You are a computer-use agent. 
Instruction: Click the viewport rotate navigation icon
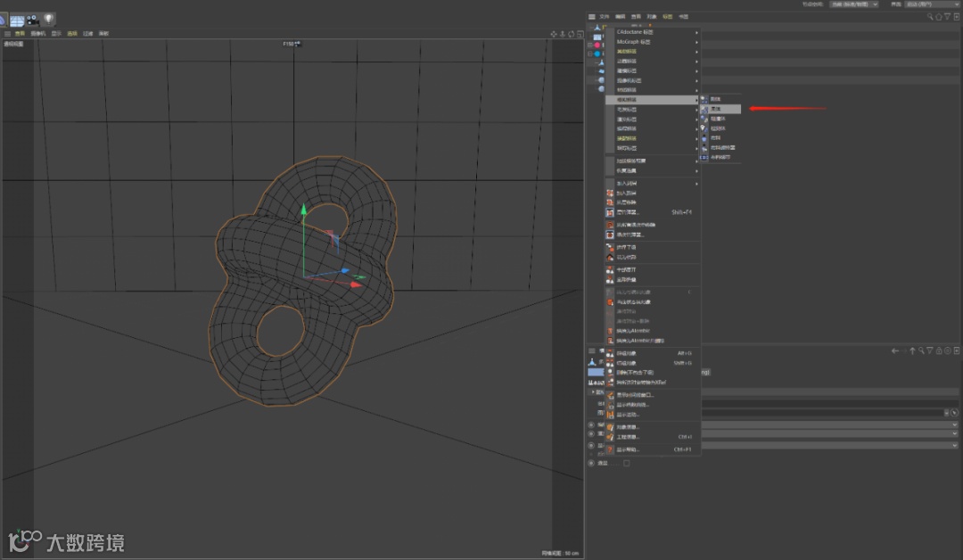571,34
